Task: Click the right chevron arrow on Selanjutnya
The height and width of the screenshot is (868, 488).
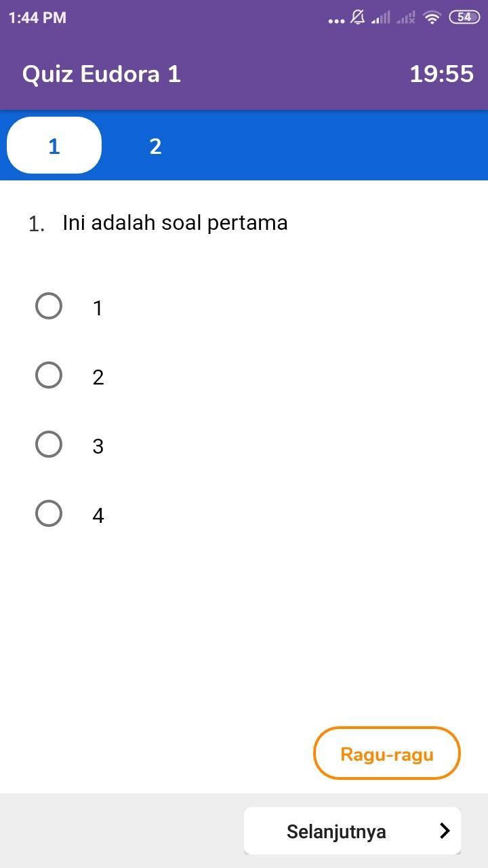Action: click(445, 831)
